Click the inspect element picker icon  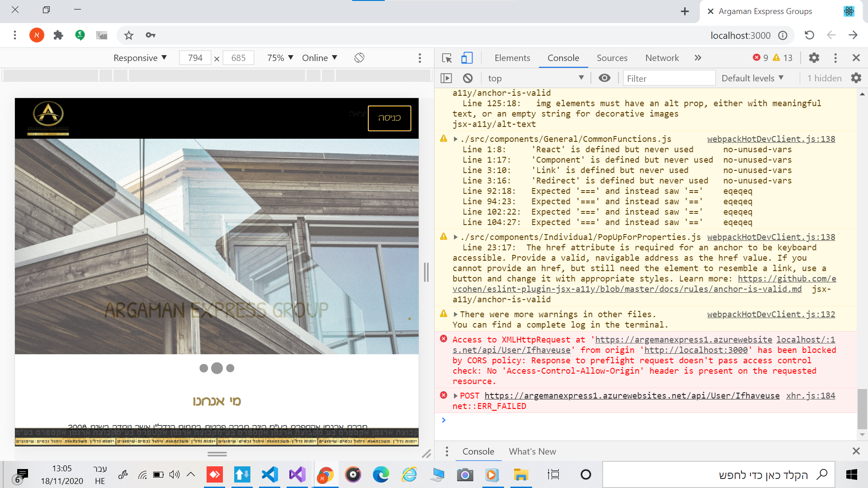pyautogui.click(x=447, y=58)
